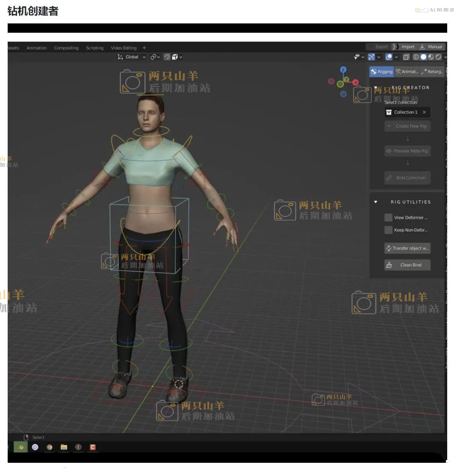Click the Z axis on navigation gizmo
Image resolution: width=454 pixels, height=476 pixels.
343,70
